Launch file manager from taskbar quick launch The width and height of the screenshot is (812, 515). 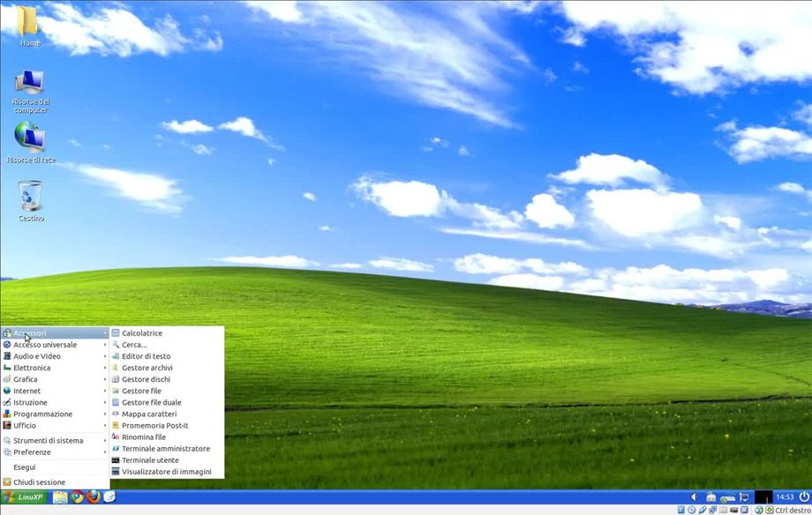pos(60,496)
